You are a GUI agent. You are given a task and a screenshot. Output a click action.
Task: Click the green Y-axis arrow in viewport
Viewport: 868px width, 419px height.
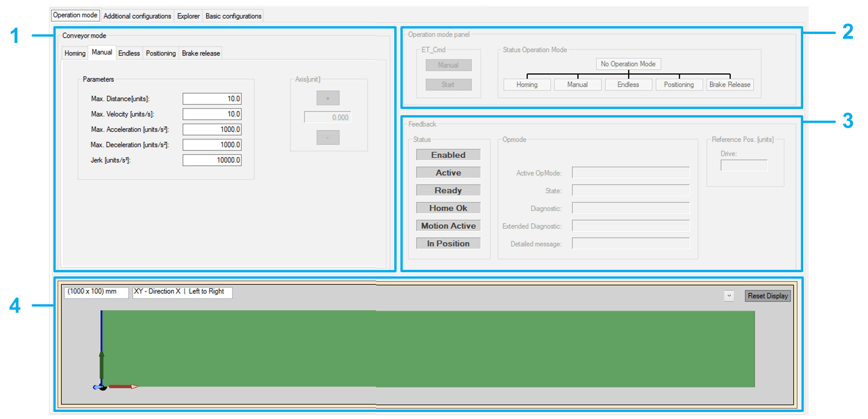click(x=101, y=366)
